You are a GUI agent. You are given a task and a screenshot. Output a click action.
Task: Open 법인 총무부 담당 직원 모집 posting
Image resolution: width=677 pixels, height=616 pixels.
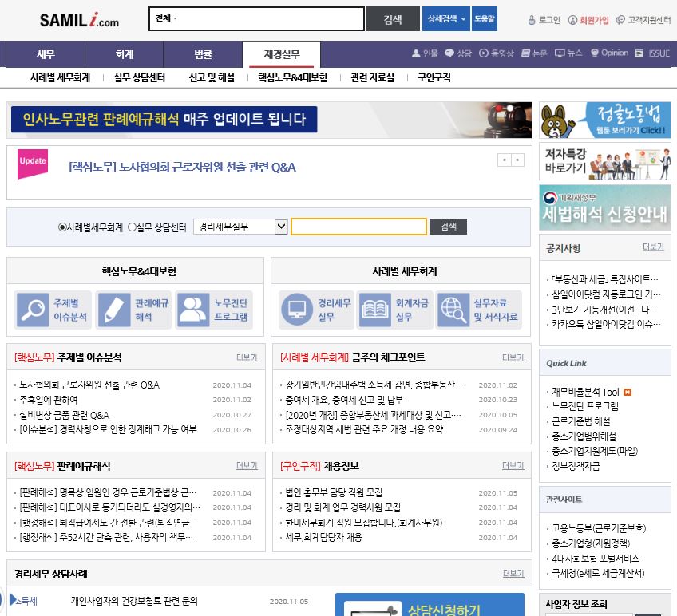(x=334, y=492)
